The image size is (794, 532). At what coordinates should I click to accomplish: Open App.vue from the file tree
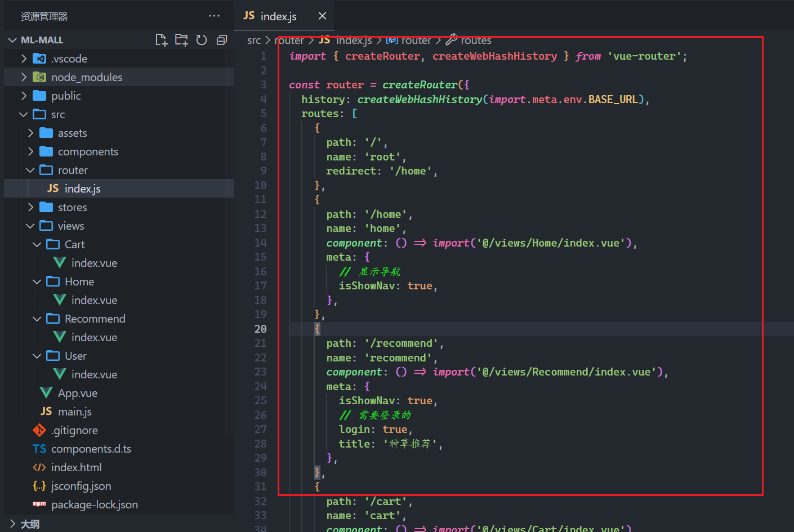click(x=78, y=393)
